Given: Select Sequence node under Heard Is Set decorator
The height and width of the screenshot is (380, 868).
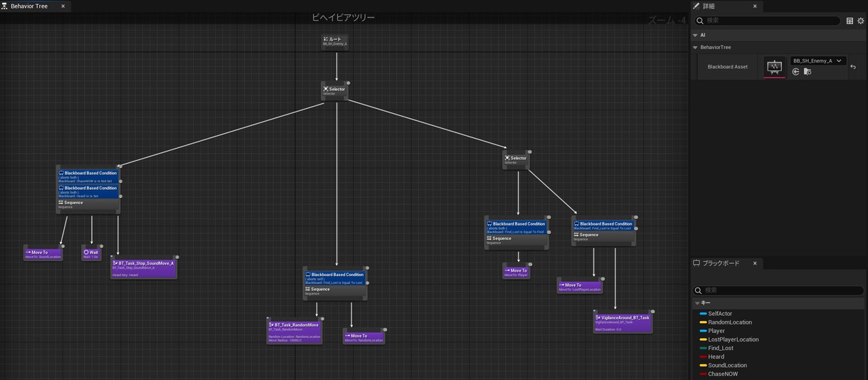Looking at the screenshot, I should click(88, 205).
